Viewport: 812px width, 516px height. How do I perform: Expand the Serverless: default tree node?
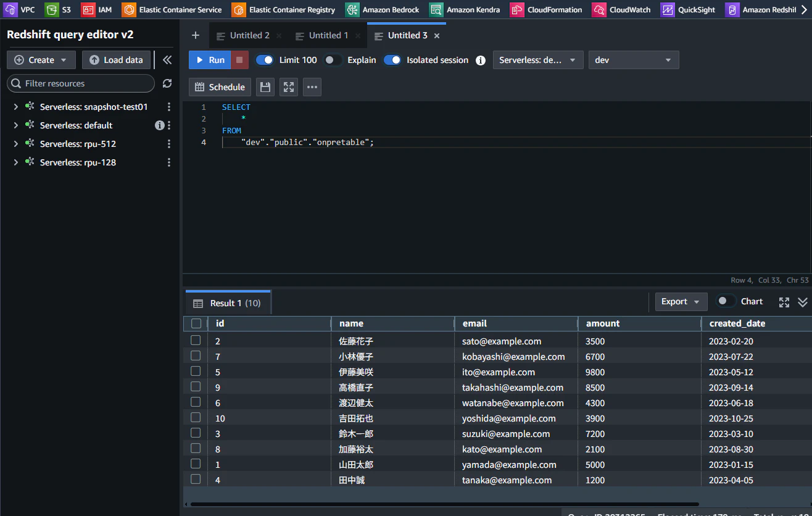click(16, 125)
